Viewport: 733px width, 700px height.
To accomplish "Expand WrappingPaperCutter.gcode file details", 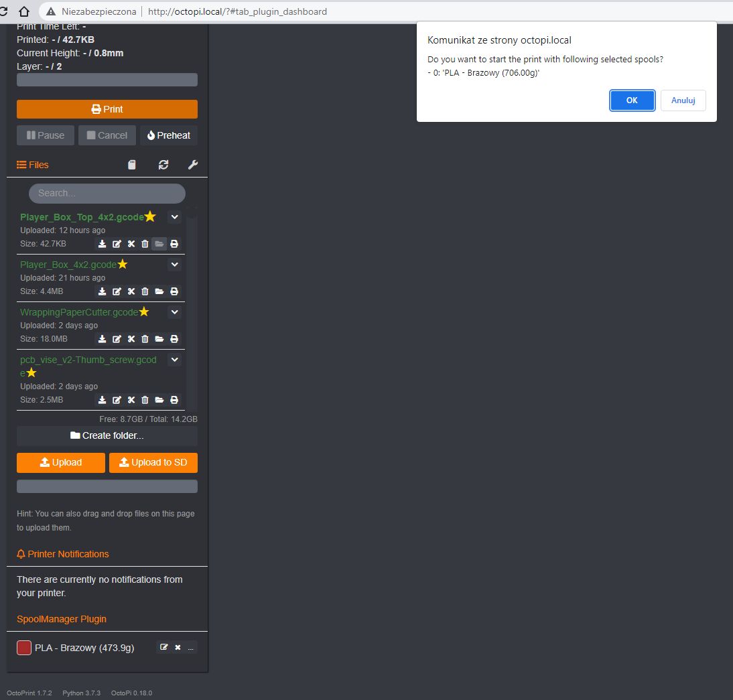I will point(174,312).
